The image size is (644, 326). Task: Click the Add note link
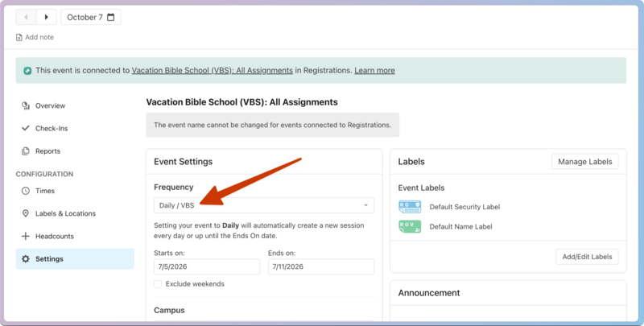point(39,37)
